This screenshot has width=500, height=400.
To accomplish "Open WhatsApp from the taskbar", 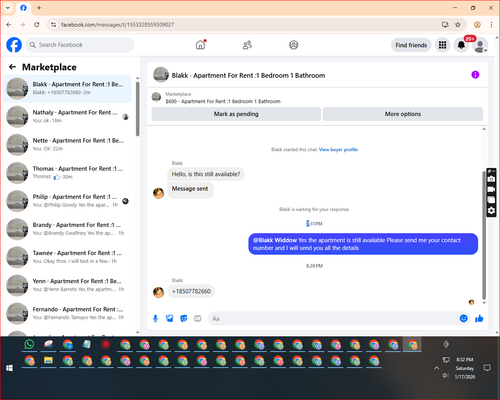I will [x=29, y=344].
